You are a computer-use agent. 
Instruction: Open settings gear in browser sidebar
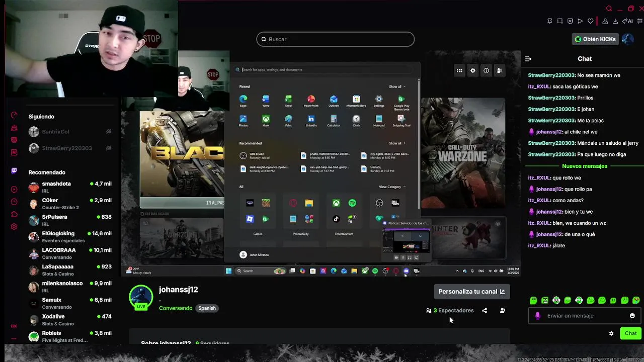14,227
